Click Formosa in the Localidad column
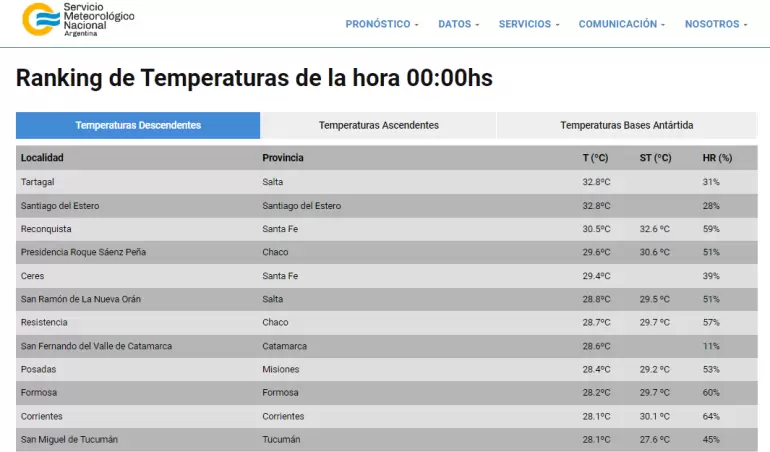This screenshot has width=770, height=452. (x=39, y=393)
